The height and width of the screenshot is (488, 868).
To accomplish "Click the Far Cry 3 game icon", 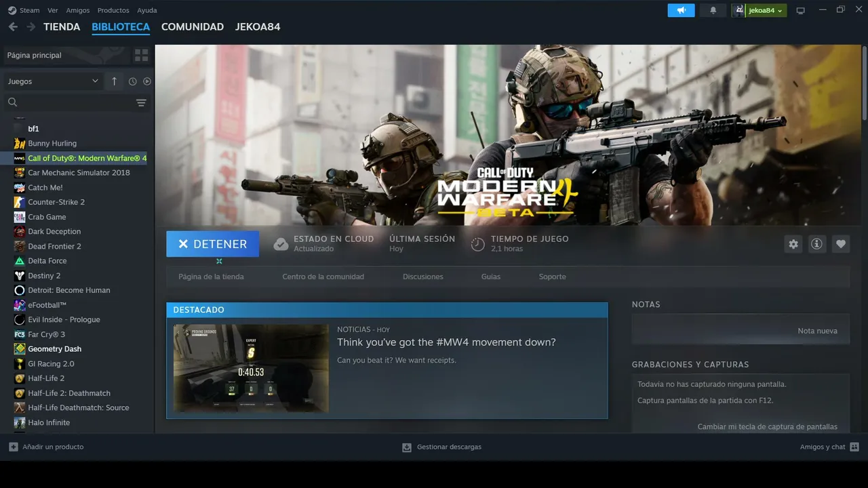I will pyautogui.click(x=20, y=334).
